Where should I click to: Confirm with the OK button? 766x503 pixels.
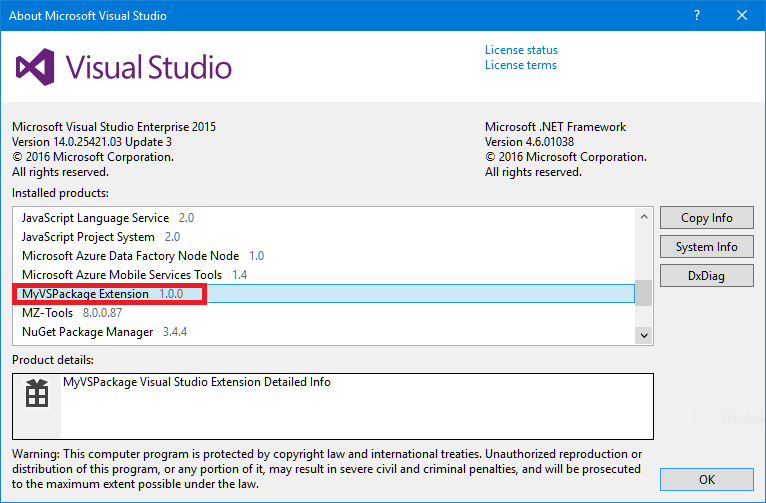706,479
